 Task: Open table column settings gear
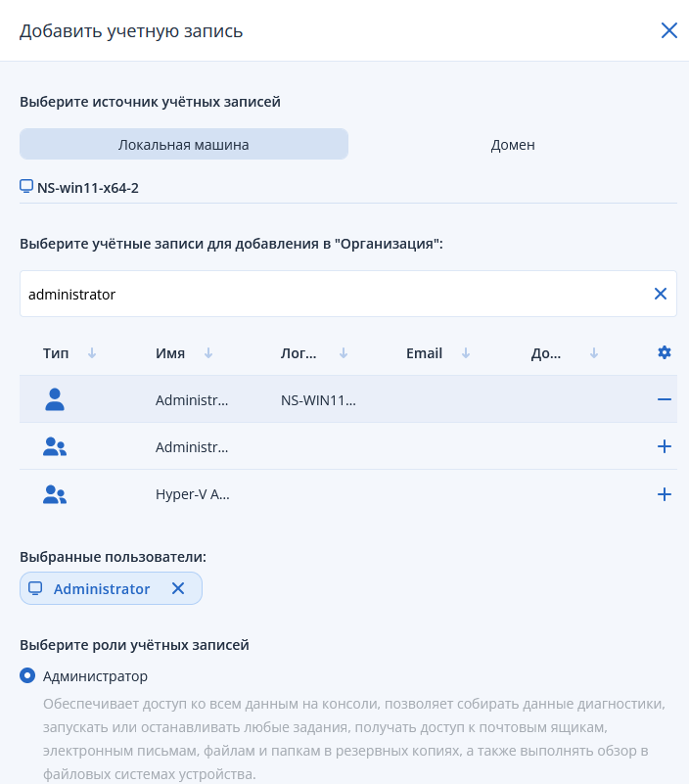[x=664, y=353]
